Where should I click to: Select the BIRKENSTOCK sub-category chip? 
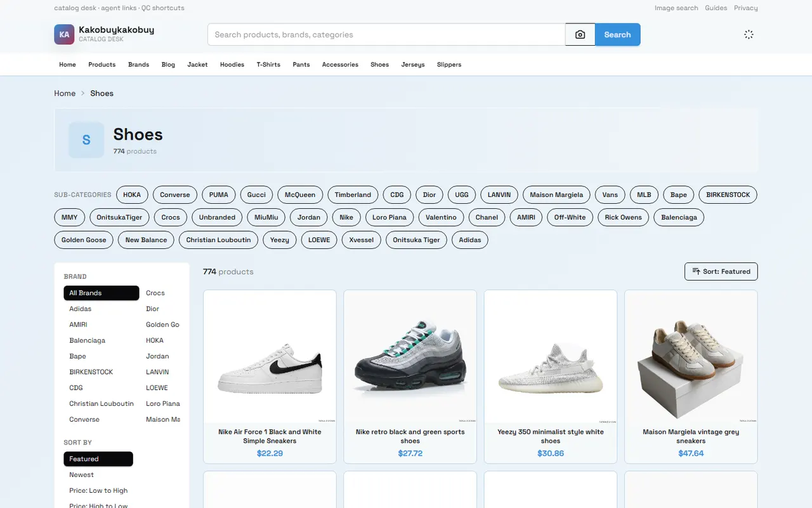pyautogui.click(x=728, y=195)
